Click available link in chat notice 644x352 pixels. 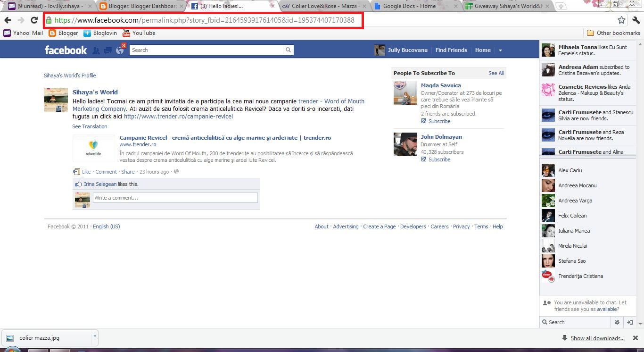(606, 309)
